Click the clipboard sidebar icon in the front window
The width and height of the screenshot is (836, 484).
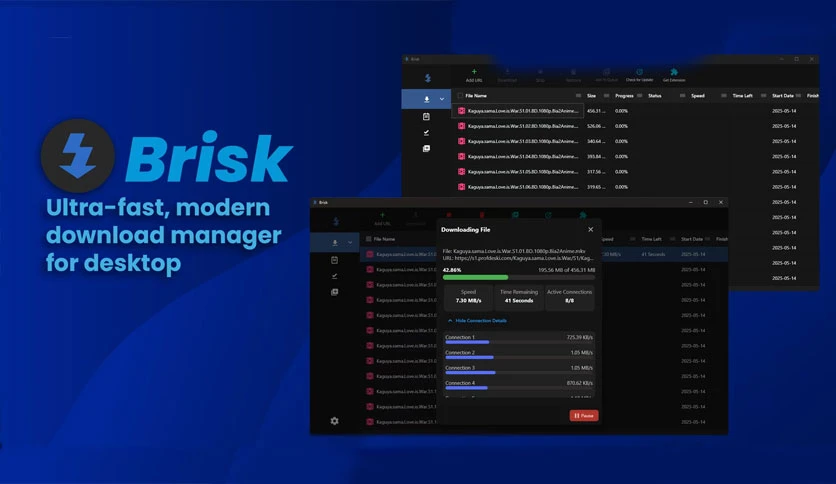(x=334, y=260)
